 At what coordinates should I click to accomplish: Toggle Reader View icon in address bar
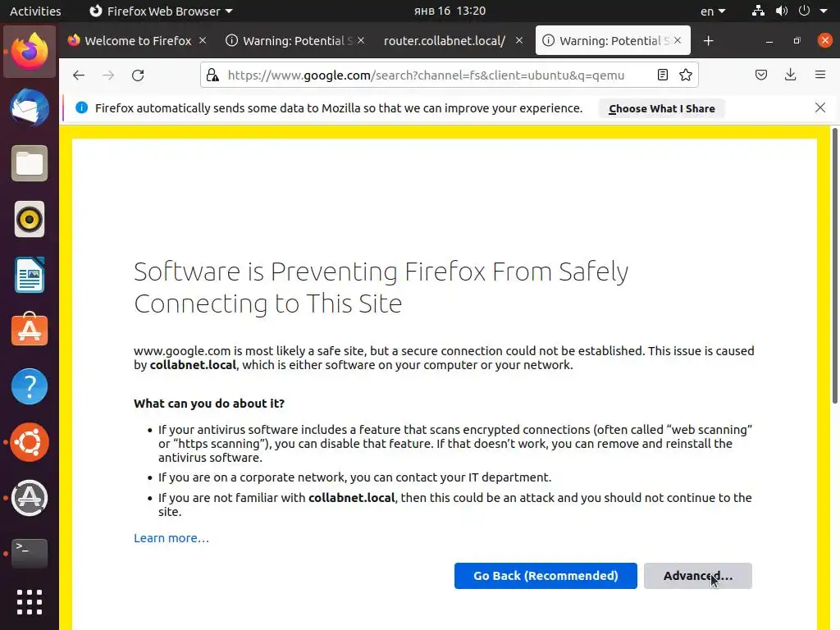point(663,75)
